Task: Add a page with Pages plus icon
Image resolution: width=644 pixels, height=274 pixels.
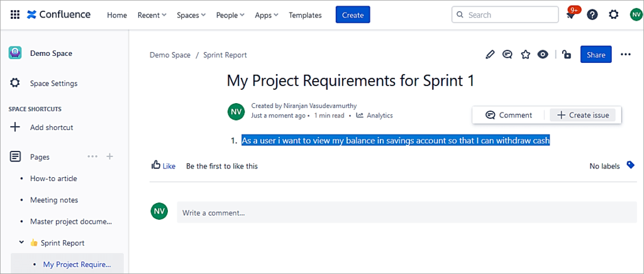Action: tap(109, 156)
